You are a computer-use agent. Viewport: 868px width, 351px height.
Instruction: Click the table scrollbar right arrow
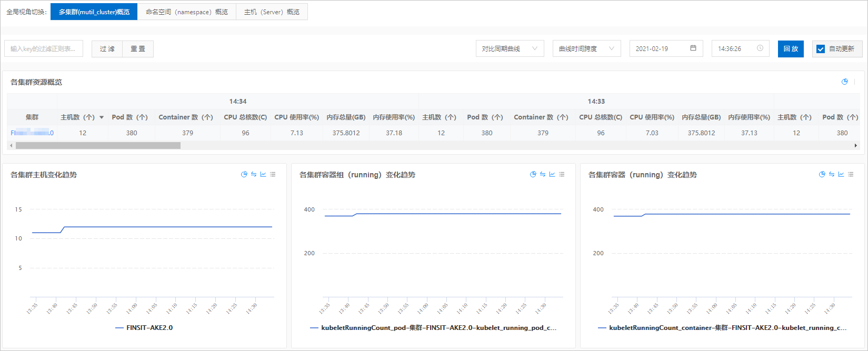pyautogui.click(x=856, y=145)
